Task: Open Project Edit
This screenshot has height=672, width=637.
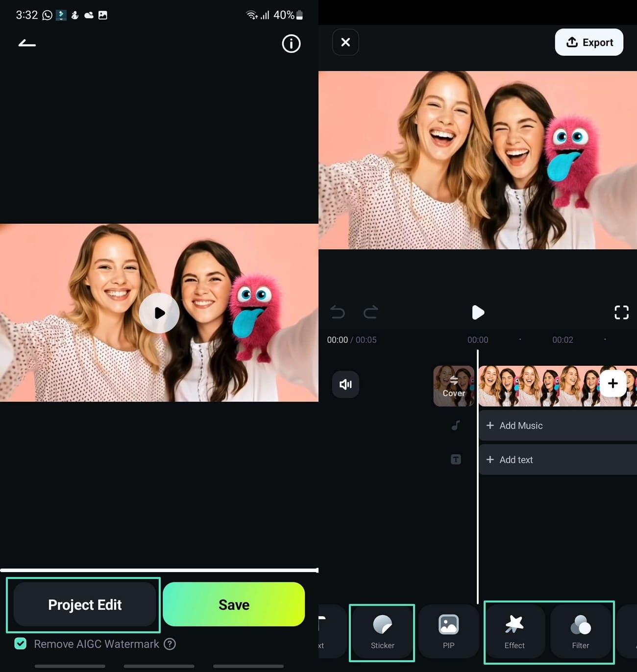Action: click(84, 604)
